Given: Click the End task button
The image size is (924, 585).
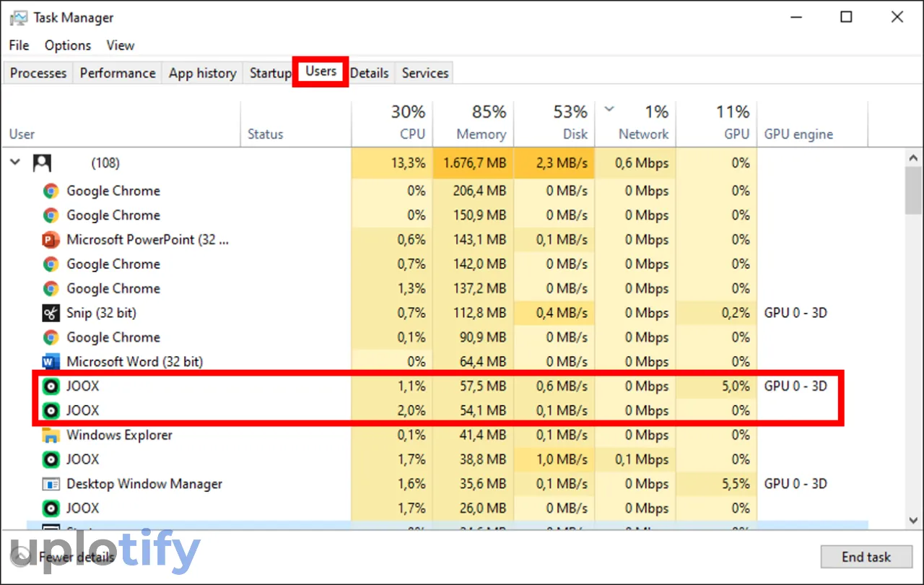Looking at the screenshot, I should (866, 557).
